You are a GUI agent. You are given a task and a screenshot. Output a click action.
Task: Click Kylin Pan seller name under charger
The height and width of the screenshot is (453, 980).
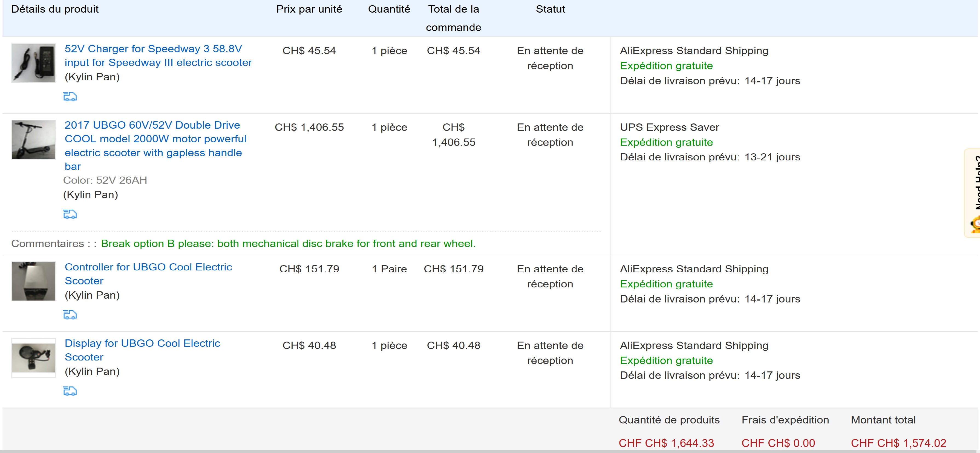[93, 77]
